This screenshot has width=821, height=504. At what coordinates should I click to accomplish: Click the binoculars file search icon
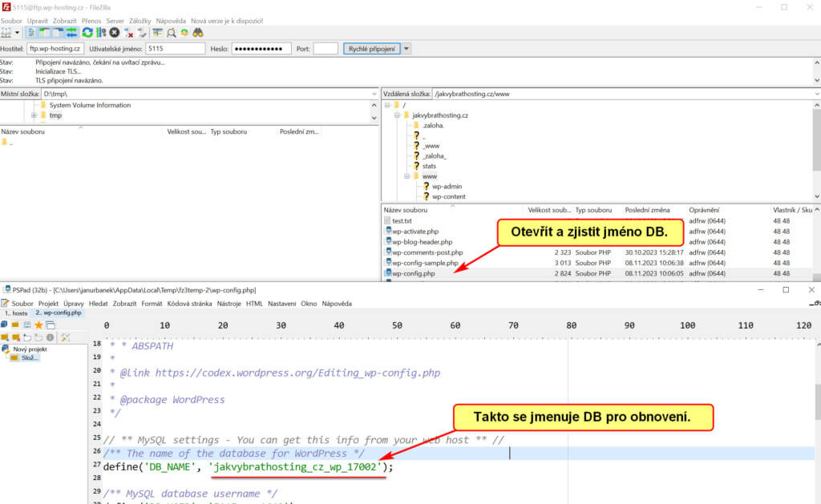point(198,33)
